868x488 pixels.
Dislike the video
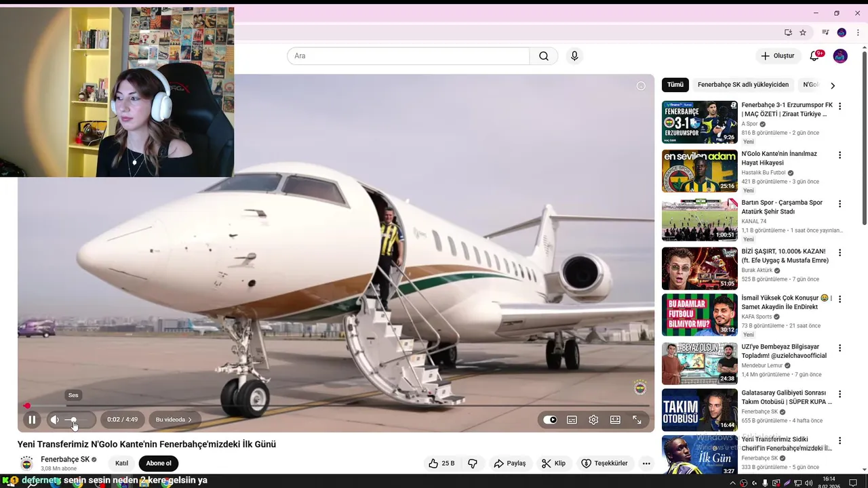pos(473,464)
